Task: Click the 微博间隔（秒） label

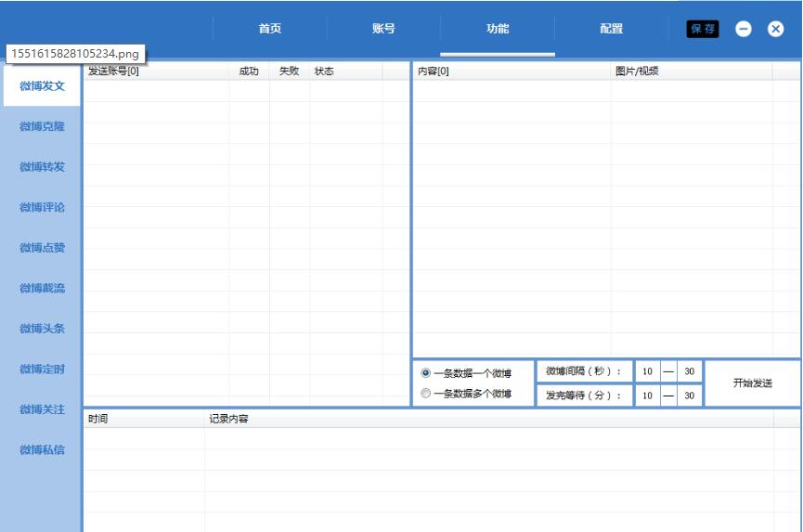Action: click(x=584, y=371)
